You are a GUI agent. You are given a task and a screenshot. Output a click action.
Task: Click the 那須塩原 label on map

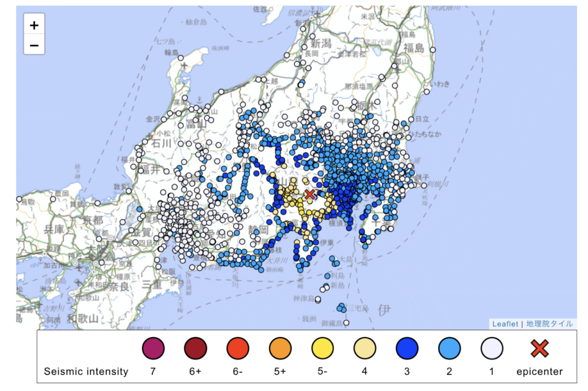pyautogui.click(x=358, y=86)
